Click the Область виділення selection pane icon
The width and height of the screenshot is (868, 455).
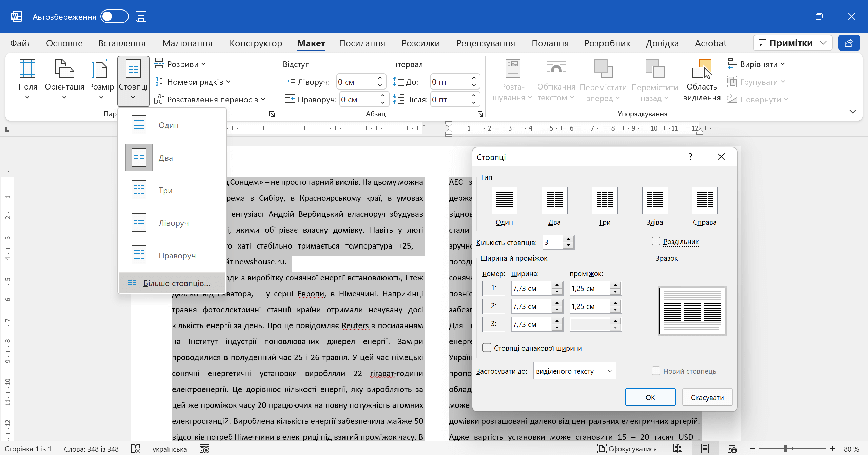coord(702,69)
